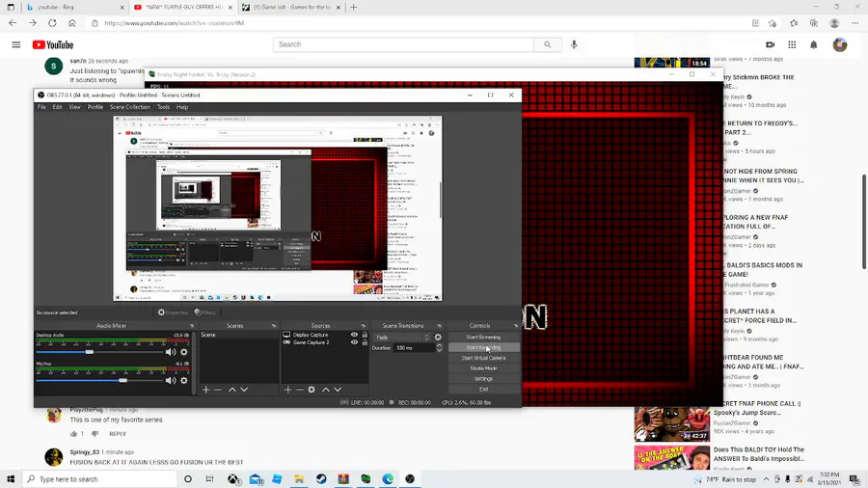Open YouTube account avatar
The image size is (868, 488).
click(840, 44)
